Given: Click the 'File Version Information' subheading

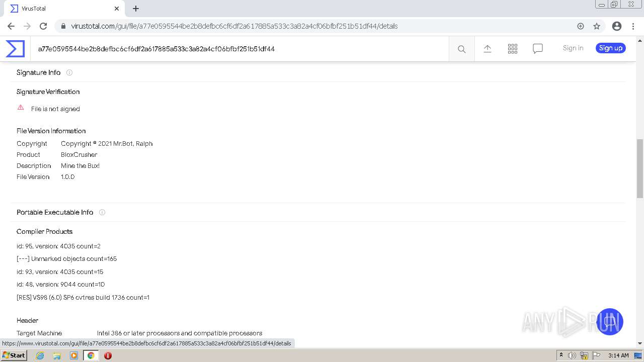Looking at the screenshot, I should 51,131.
